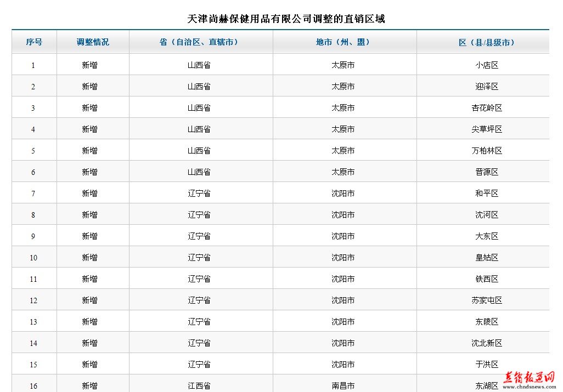The width and height of the screenshot is (563, 392).
Task: Select the 小店区 cell
Action: coord(487,65)
